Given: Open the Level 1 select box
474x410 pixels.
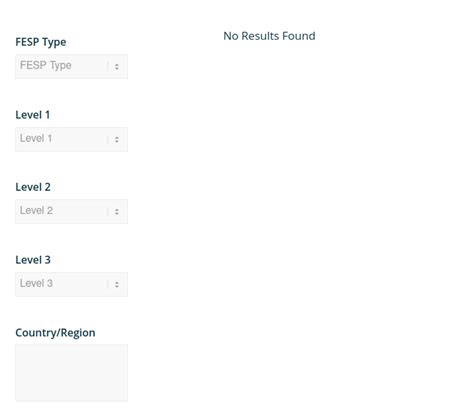Looking at the screenshot, I should click(x=71, y=139).
